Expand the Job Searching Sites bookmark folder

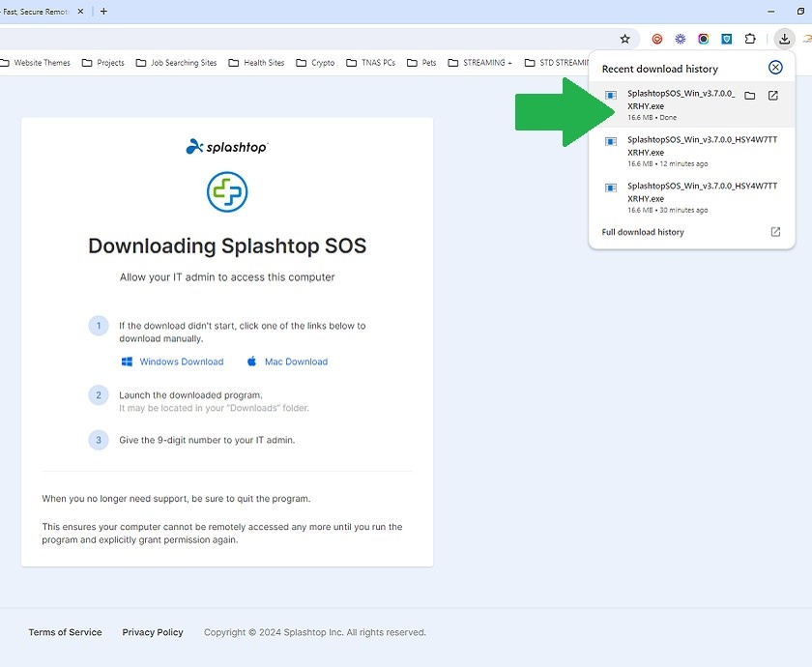coord(176,63)
